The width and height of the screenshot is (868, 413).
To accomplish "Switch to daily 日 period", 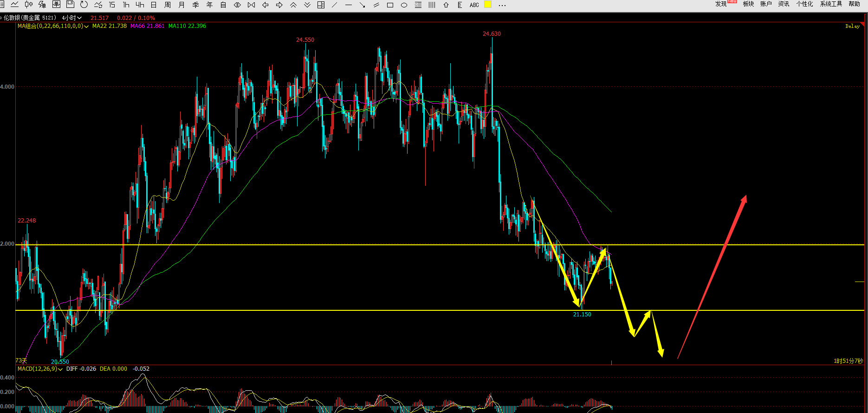I will (x=154, y=5).
